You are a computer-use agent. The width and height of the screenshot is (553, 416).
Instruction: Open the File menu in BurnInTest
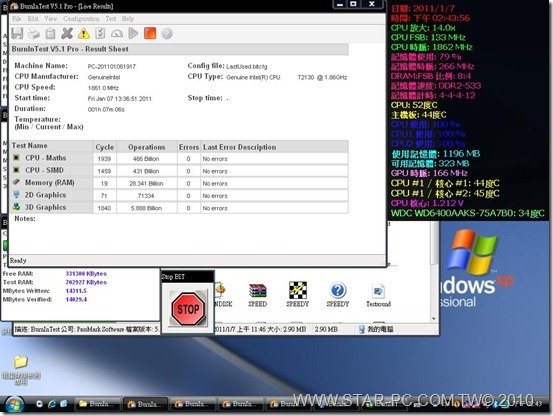17,18
